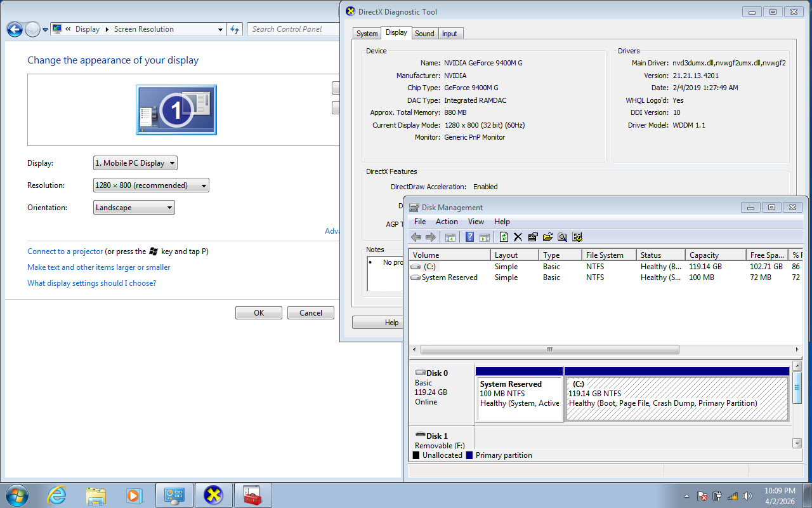Switch to the Display tab in DirectX tool

pos(396,33)
